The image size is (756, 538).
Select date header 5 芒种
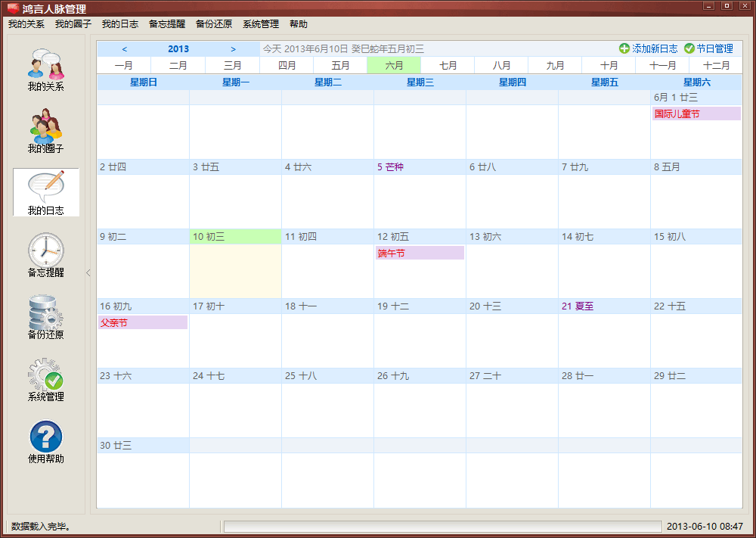pos(420,167)
